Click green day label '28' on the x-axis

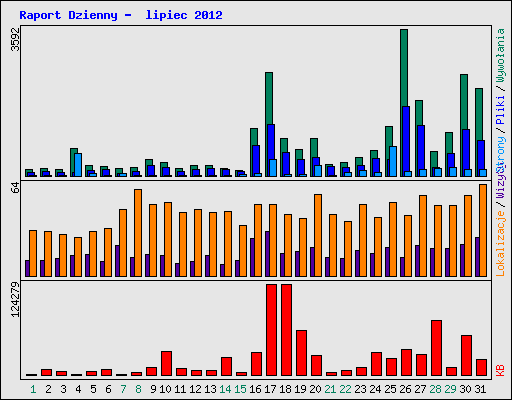click(435, 389)
